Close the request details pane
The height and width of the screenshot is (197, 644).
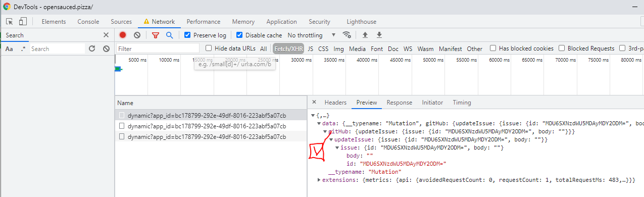(x=314, y=103)
